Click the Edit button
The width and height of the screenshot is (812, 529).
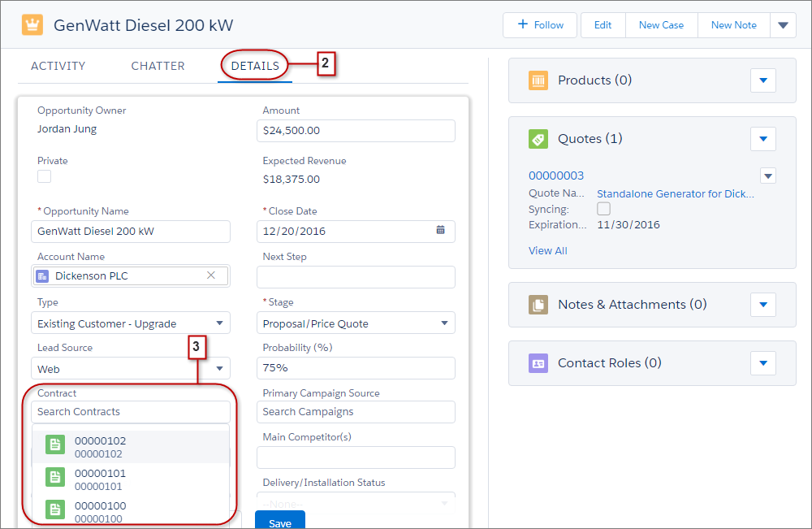(x=603, y=25)
